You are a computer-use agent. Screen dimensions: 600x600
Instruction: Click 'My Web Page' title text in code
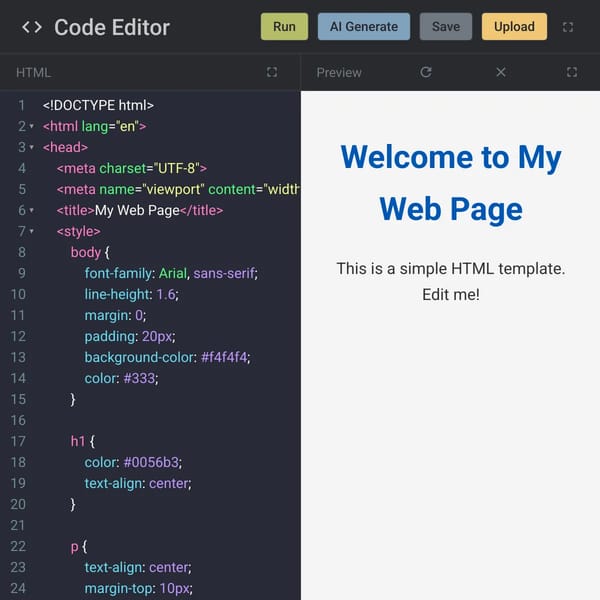point(137,210)
